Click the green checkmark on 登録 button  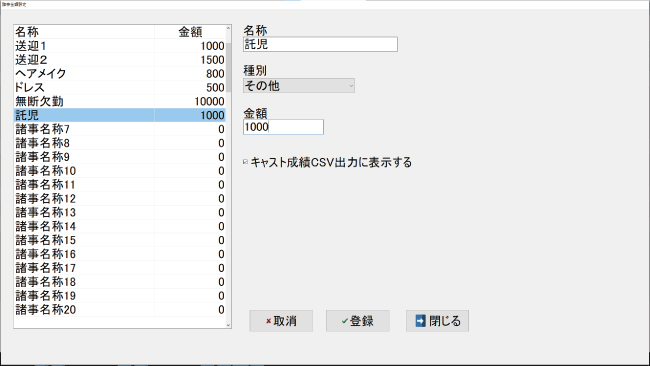click(x=344, y=321)
